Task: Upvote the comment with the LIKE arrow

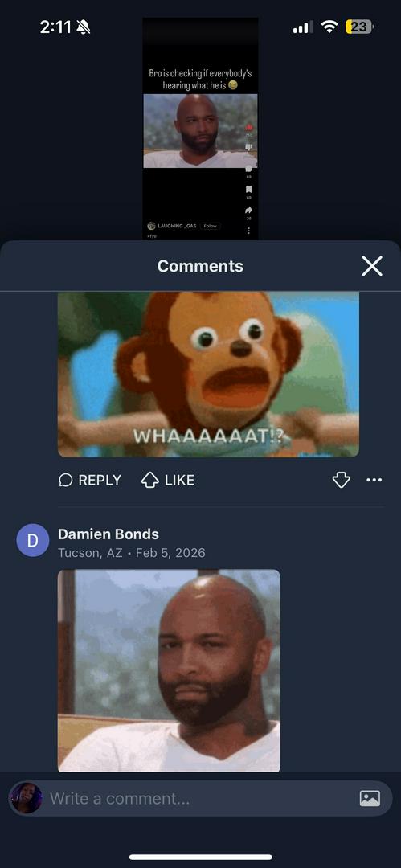Action: (150, 480)
